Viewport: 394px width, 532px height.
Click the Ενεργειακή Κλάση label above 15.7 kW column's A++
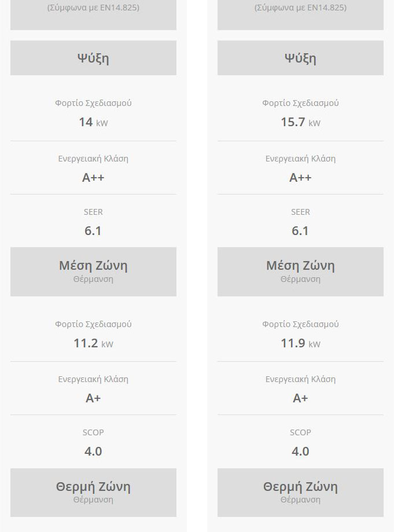click(x=300, y=159)
